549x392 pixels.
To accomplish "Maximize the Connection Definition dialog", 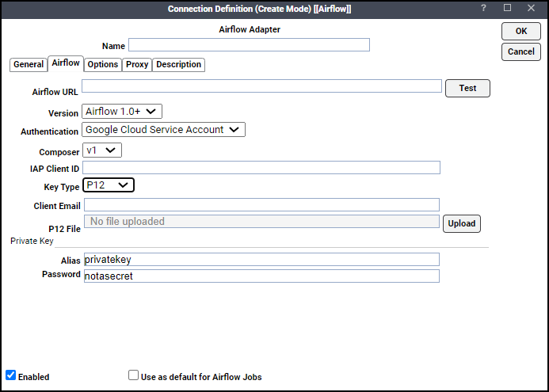I will coord(507,8).
